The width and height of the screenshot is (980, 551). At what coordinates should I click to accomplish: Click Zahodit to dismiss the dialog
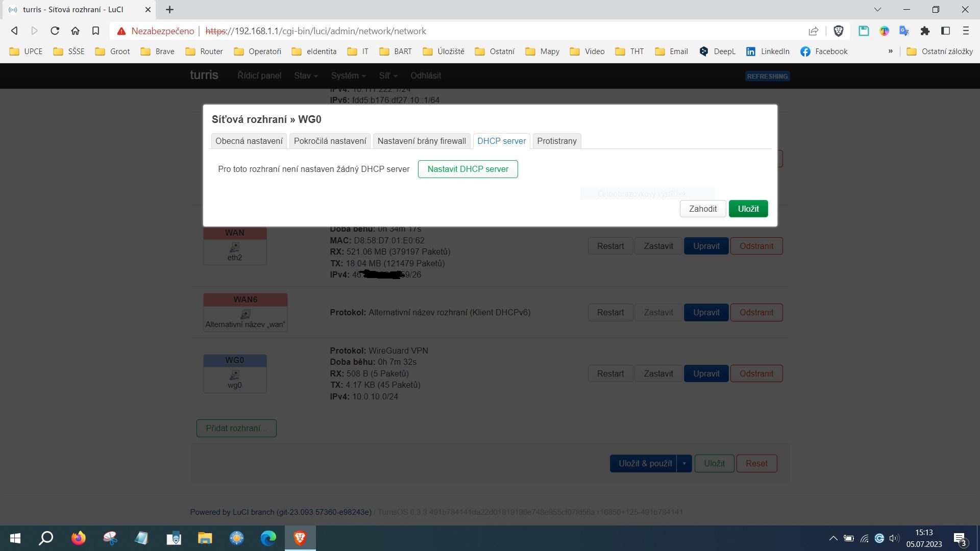[x=702, y=209]
